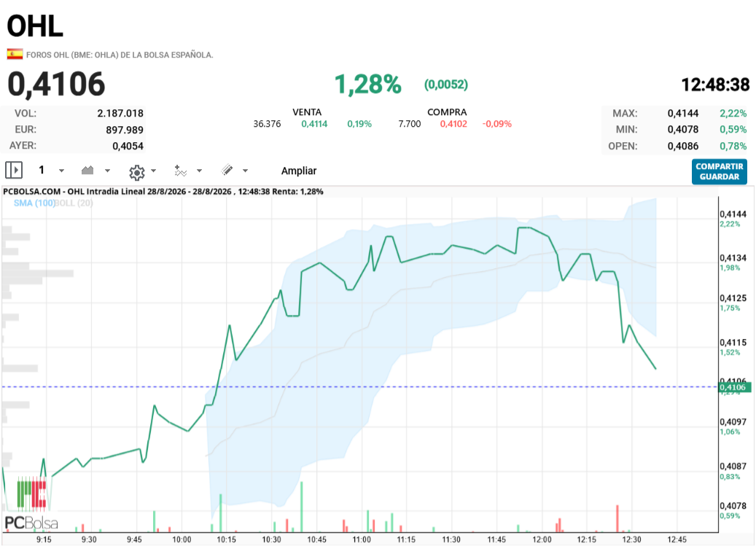756x546 pixels.
Task: Toggle the side panel icon in chart toolbar
Action: click(x=14, y=170)
